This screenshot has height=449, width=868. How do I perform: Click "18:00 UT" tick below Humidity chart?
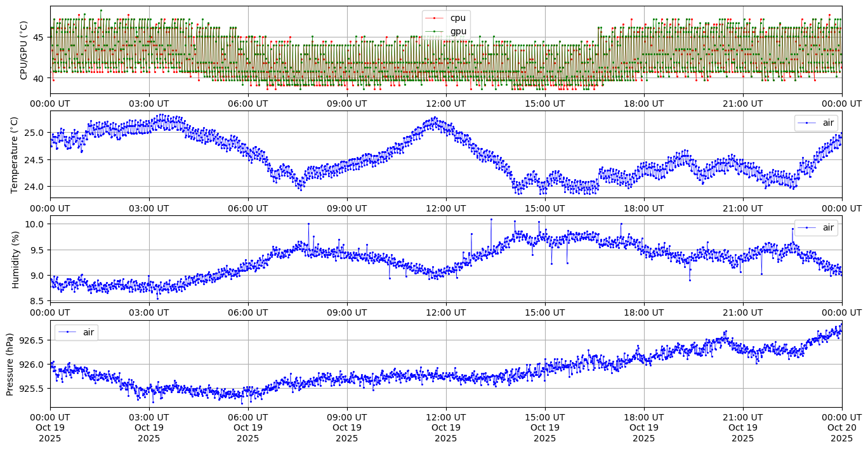(x=644, y=312)
